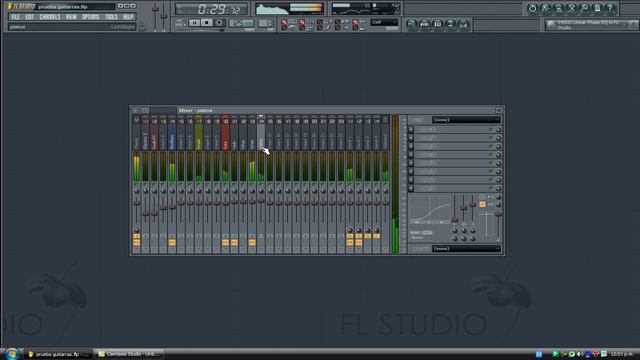640x360 pixels.
Task: Open the third effect slot's menu arrow
Action: 411,146
